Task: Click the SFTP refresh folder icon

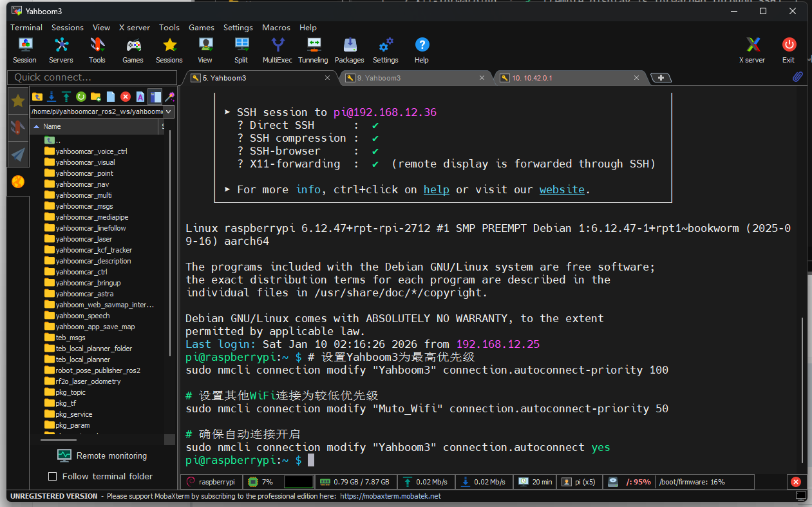Action: pos(81,97)
